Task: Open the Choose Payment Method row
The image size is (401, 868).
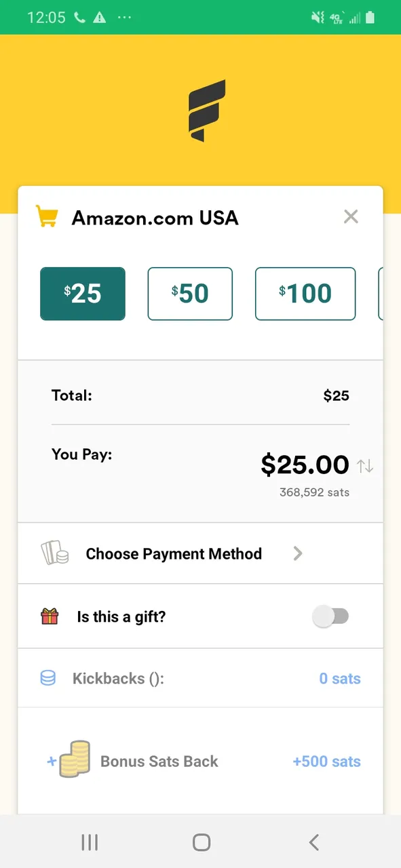Action: 200,553
